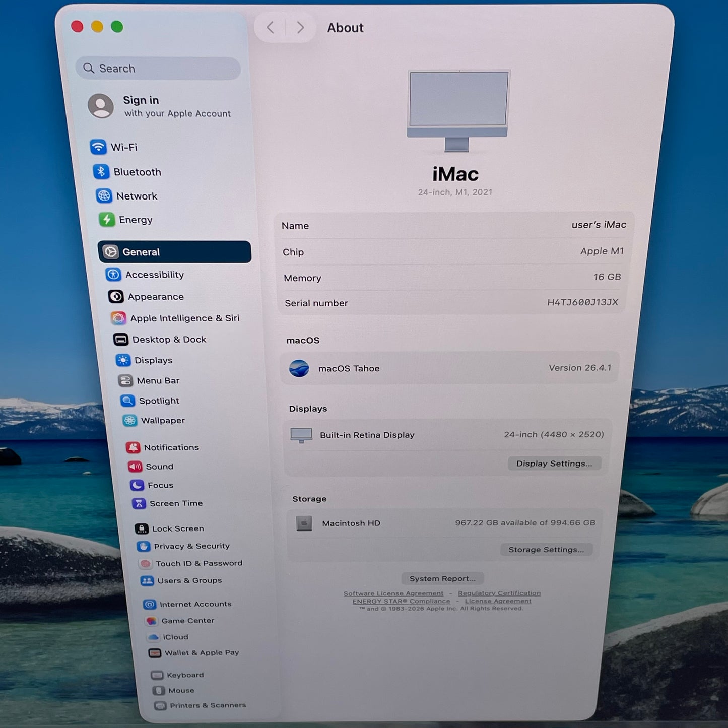Screen dimensions: 728x728
Task: Open Screen Time hourglass icon
Action: 139,503
